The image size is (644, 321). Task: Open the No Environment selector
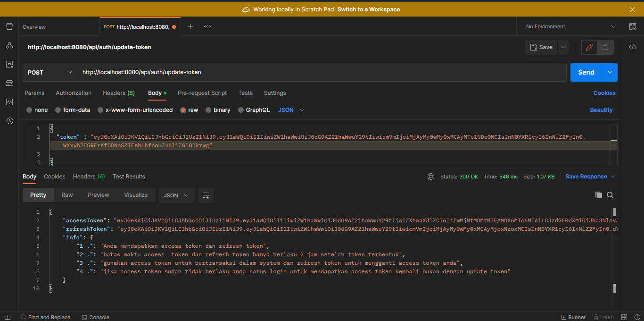[570, 26]
